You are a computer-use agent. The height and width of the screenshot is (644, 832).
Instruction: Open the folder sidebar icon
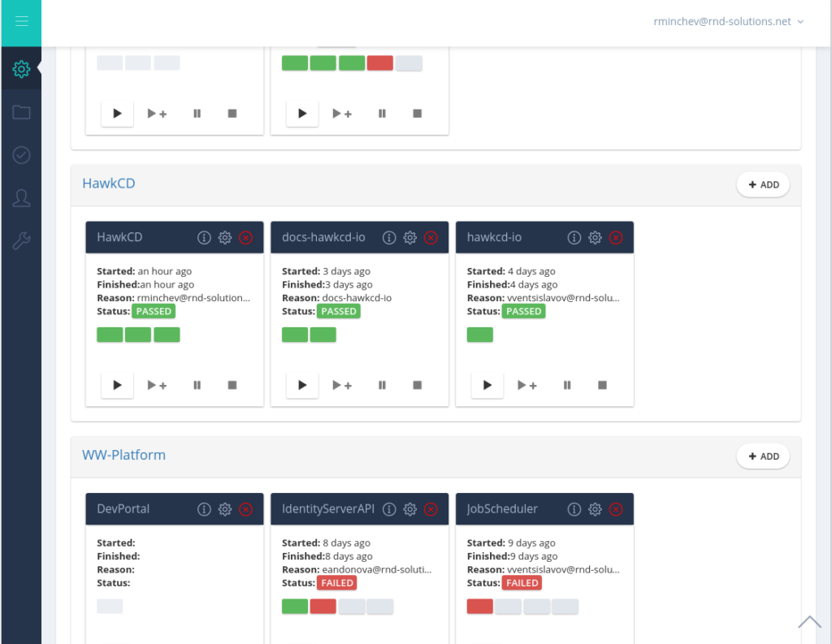21,112
